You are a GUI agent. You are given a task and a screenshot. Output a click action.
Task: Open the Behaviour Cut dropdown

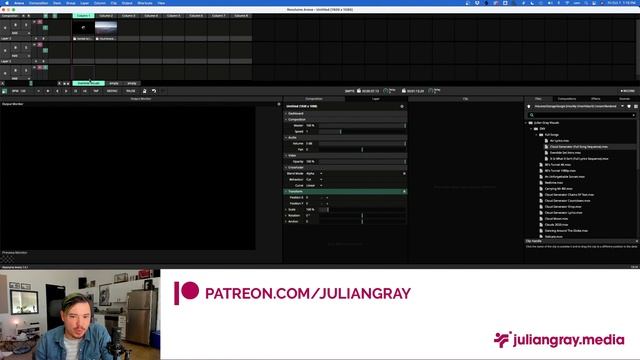coord(314,180)
